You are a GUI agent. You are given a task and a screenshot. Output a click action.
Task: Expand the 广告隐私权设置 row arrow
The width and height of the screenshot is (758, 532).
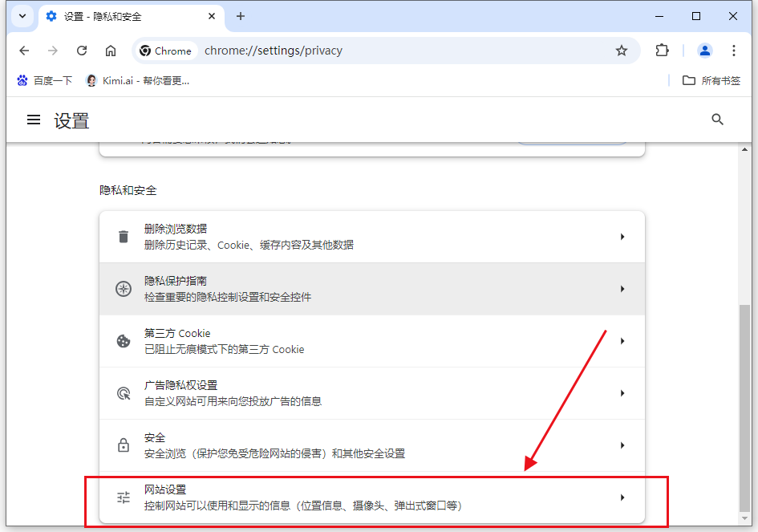coord(622,394)
